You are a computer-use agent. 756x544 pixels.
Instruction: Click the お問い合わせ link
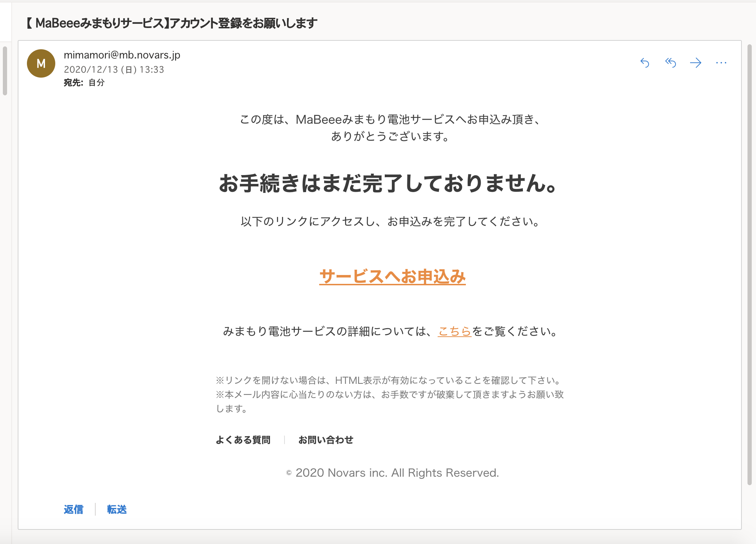point(326,440)
